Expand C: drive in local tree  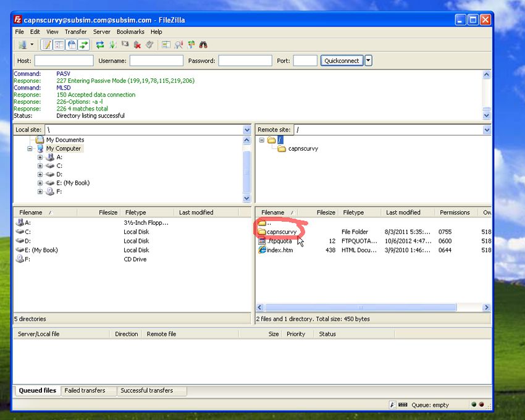coord(40,166)
